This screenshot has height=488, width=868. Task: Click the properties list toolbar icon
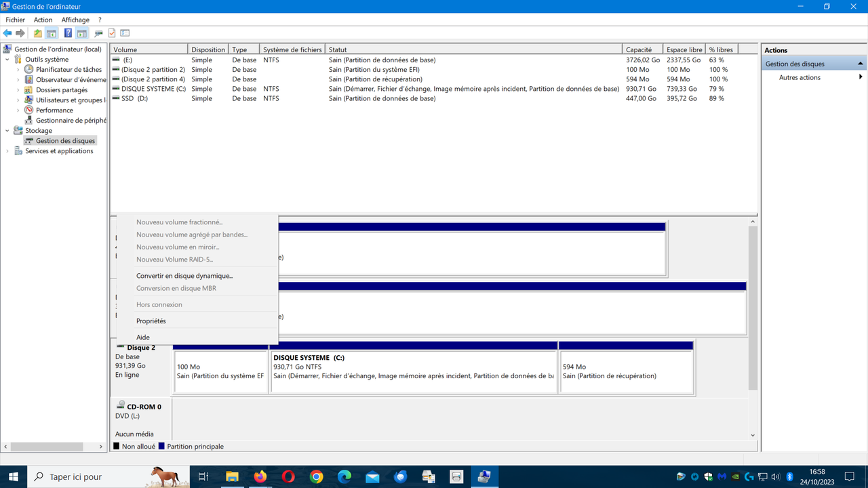(125, 33)
